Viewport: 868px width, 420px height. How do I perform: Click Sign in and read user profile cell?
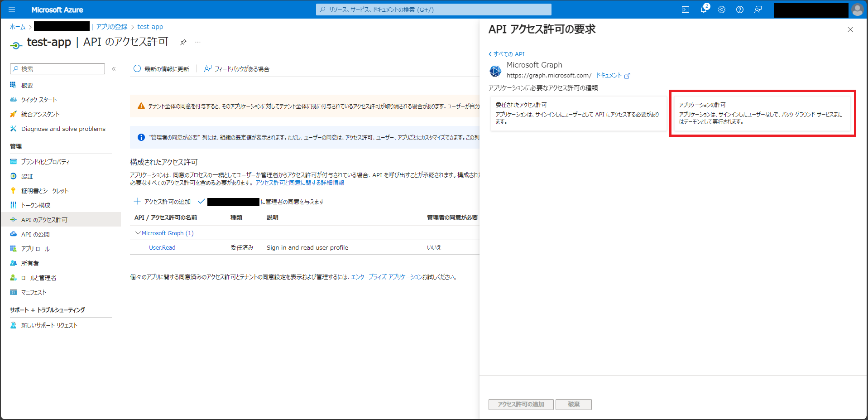tap(307, 247)
